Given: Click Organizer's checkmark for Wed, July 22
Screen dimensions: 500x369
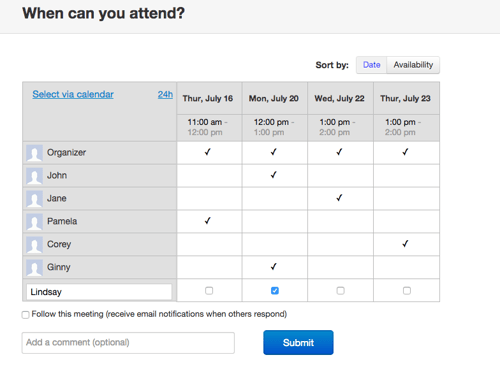Looking at the screenshot, I should pyautogui.click(x=339, y=152).
